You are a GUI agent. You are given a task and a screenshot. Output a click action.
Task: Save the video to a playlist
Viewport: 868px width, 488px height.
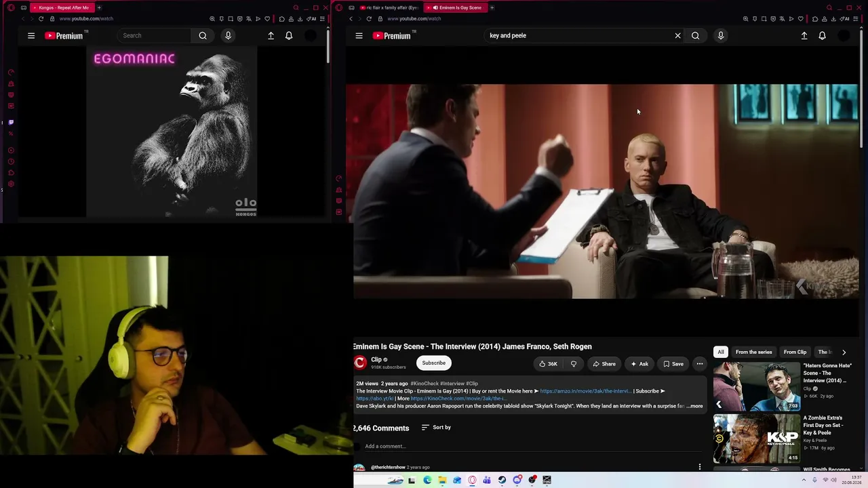click(673, 364)
